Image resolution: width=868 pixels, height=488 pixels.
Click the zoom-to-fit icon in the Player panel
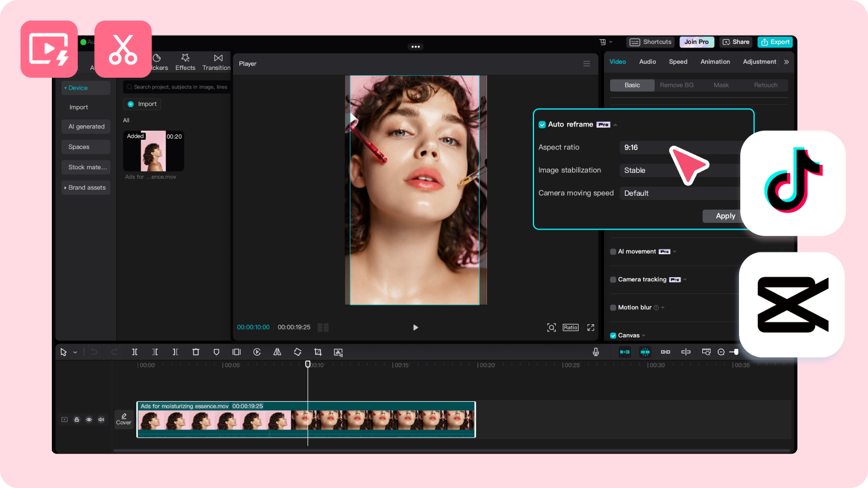click(x=552, y=327)
